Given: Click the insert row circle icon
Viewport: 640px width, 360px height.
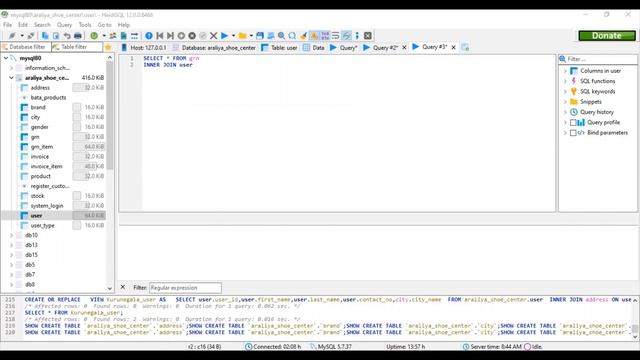Looking at the screenshot, I should [x=181, y=36].
